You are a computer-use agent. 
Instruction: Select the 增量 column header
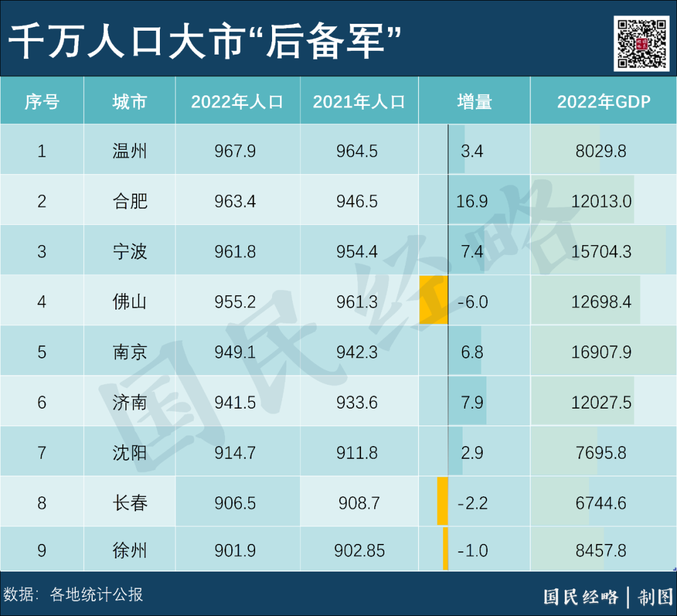(x=475, y=102)
